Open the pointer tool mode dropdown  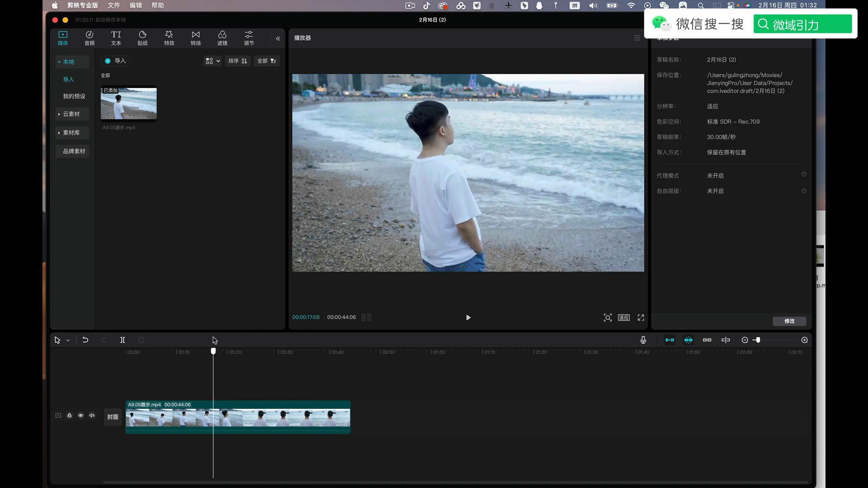(x=68, y=340)
